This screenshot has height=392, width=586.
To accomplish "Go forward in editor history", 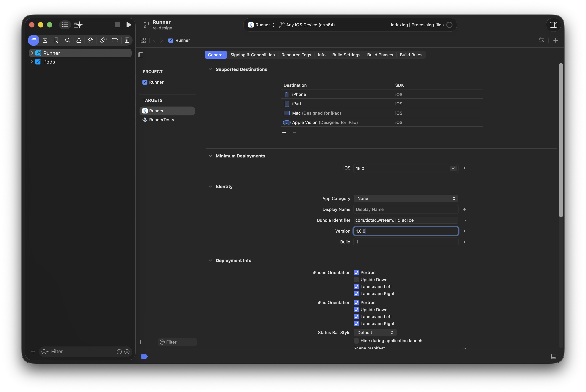I will click(x=162, y=40).
